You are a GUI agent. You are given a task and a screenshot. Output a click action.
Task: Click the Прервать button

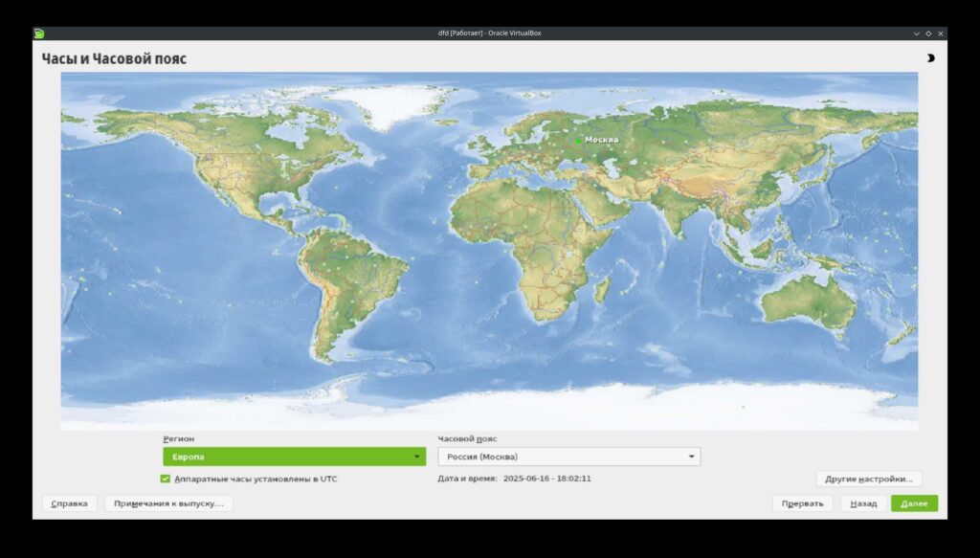(x=803, y=503)
